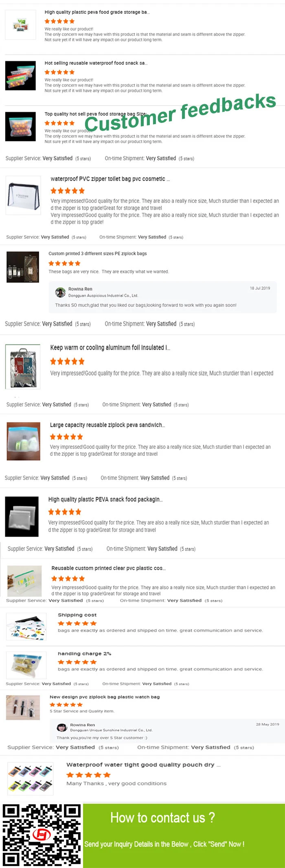Click 'High quality plastic PEVA snack food packagin' title
Viewport: 285px width, 868px height.
105,499
